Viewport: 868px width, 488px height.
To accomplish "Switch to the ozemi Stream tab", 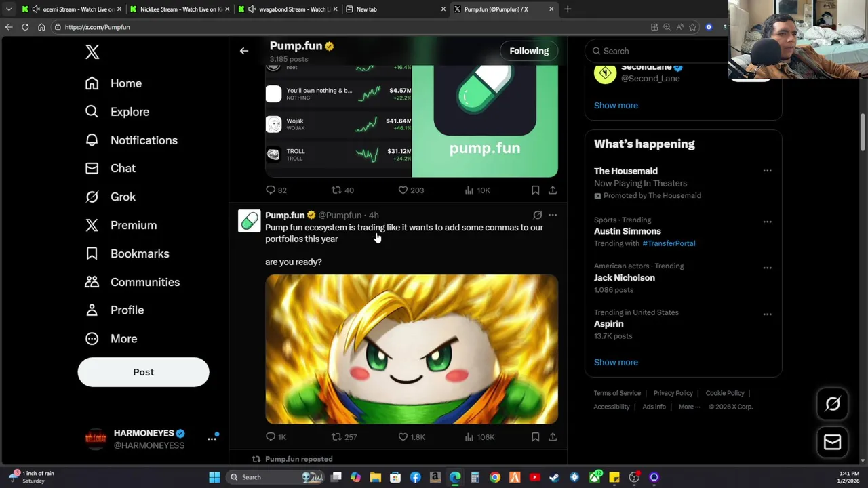I will 71,9.
